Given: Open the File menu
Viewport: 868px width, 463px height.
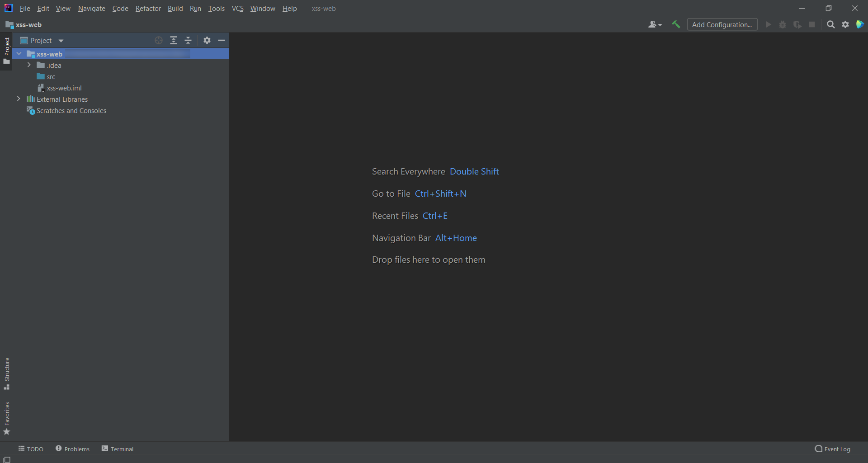Looking at the screenshot, I should (x=25, y=8).
